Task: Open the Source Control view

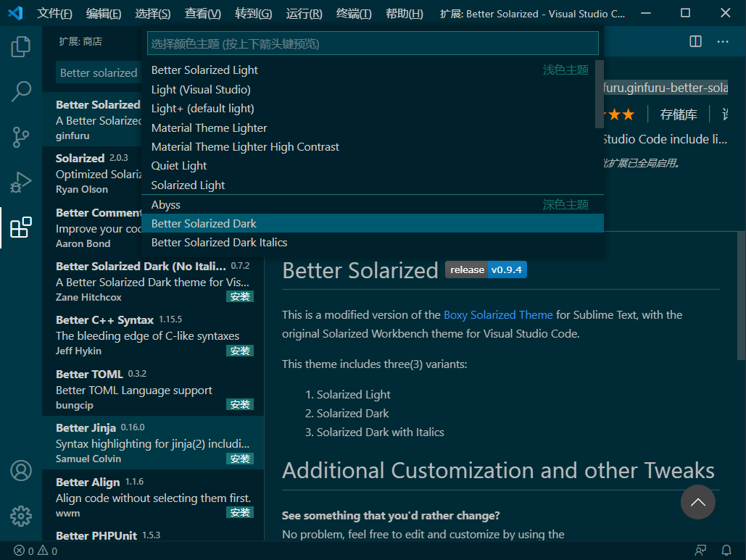Action: coord(21,137)
